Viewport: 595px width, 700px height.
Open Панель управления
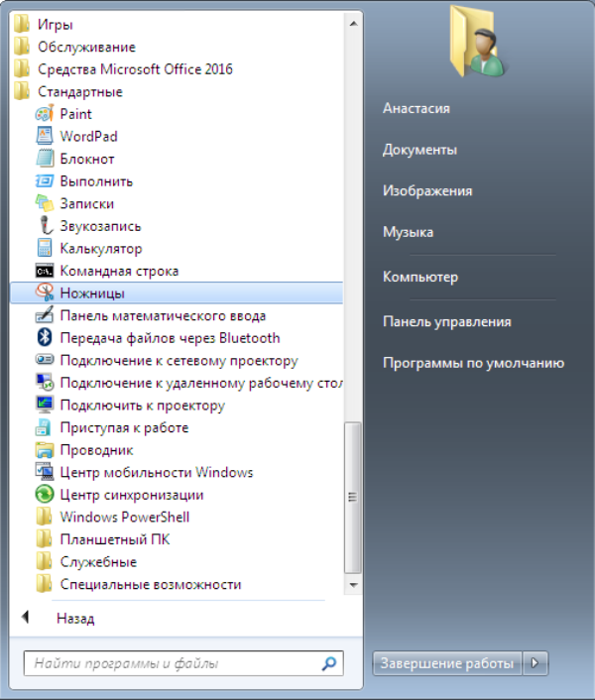pyautogui.click(x=447, y=321)
